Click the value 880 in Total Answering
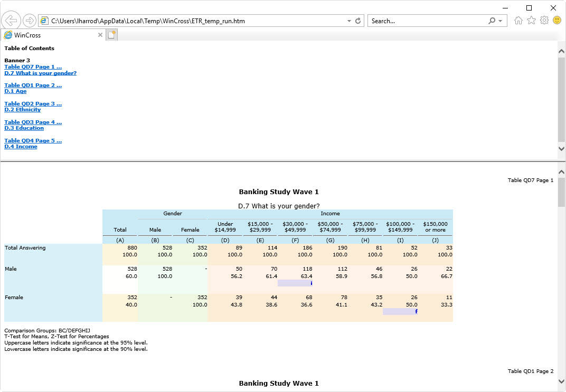The width and height of the screenshot is (566, 392). point(132,248)
